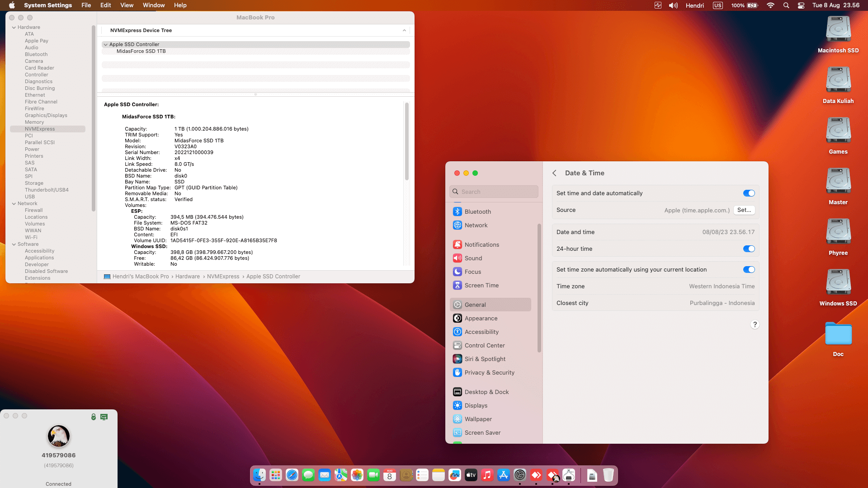Collapse the Software section in System Information

pyautogui.click(x=14, y=244)
